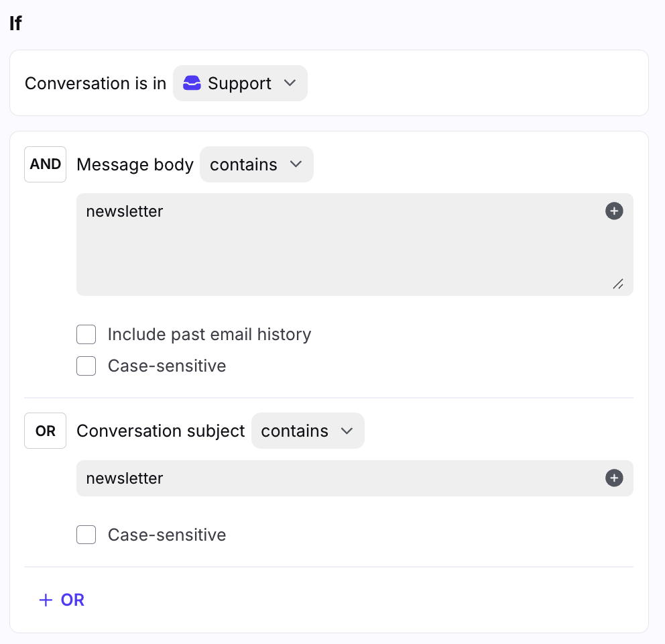The width and height of the screenshot is (665, 644).
Task: Click the resize handle of message body textarea
Action: (617, 284)
